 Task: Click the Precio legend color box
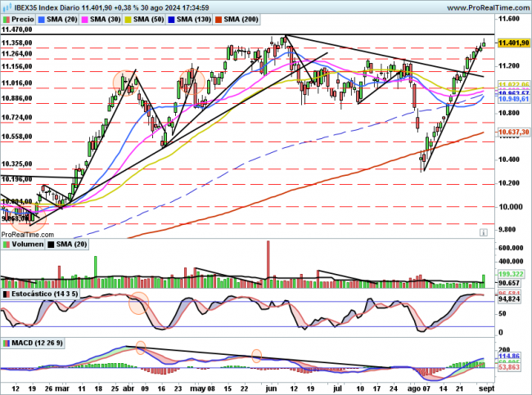pyautogui.click(x=7, y=17)
